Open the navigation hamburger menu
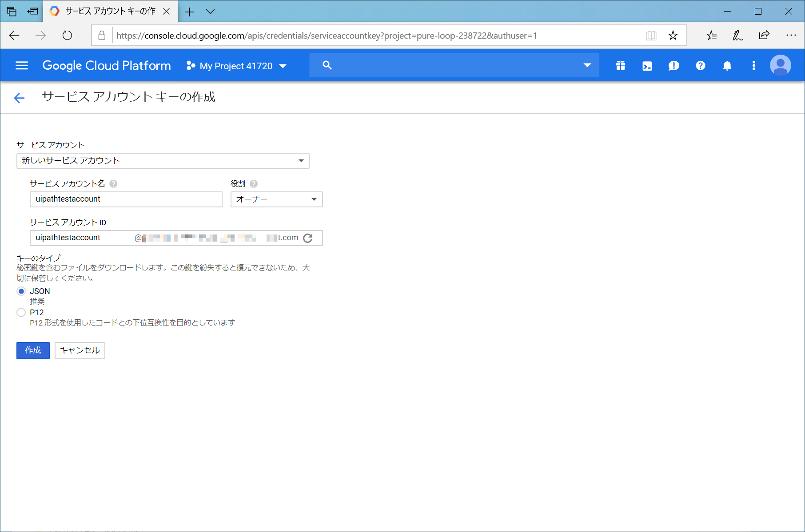The image size is (805, 532). click(x=21, y=65)
